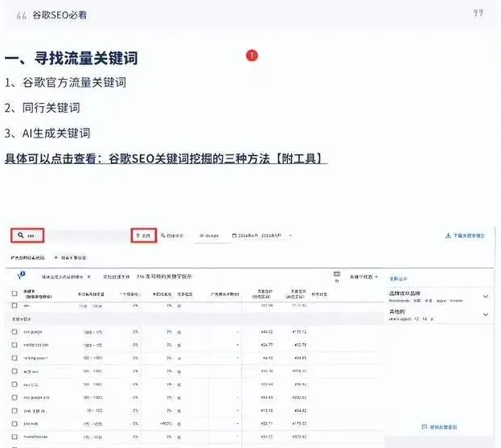Check the box for the 'seo google' row
501x448 pixels.
pyautogui.click(x=14, y=331)
